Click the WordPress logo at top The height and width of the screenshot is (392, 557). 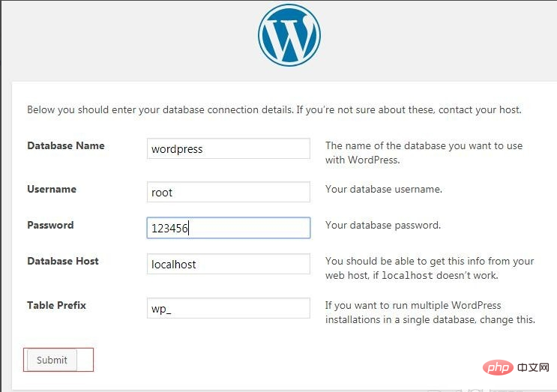coord(289,34)
